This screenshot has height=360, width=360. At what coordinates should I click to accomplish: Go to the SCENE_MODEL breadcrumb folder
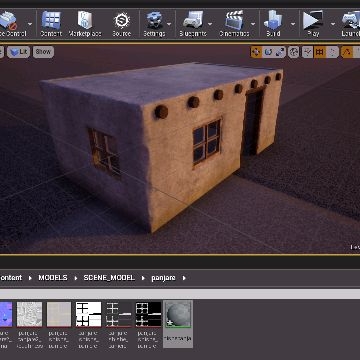109,278
